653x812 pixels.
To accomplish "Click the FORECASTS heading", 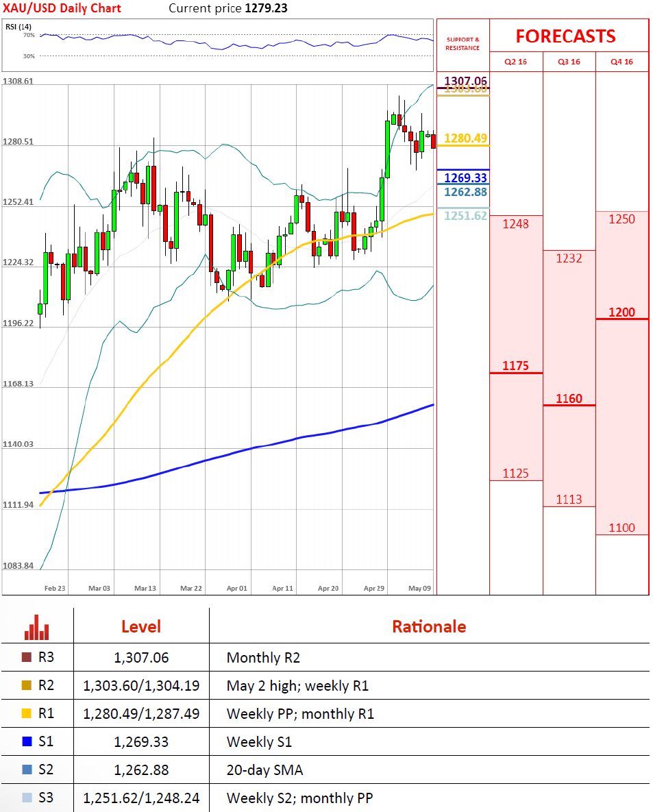I will coord(565,36).
